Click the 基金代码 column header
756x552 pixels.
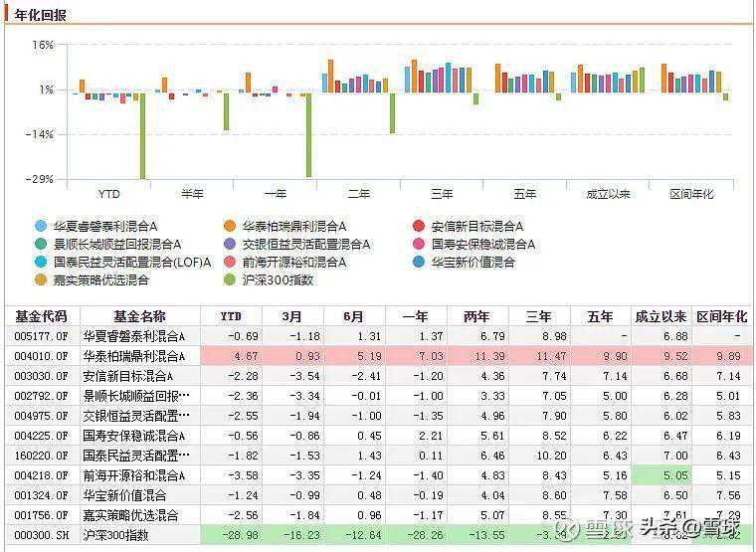tap(42, 316)
